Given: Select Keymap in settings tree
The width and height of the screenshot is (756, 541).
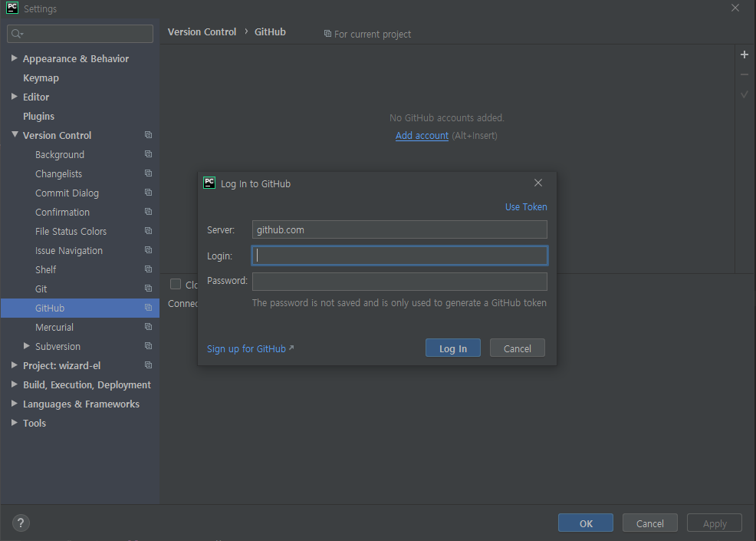Looking at the screenshot, I should (41, 78).
